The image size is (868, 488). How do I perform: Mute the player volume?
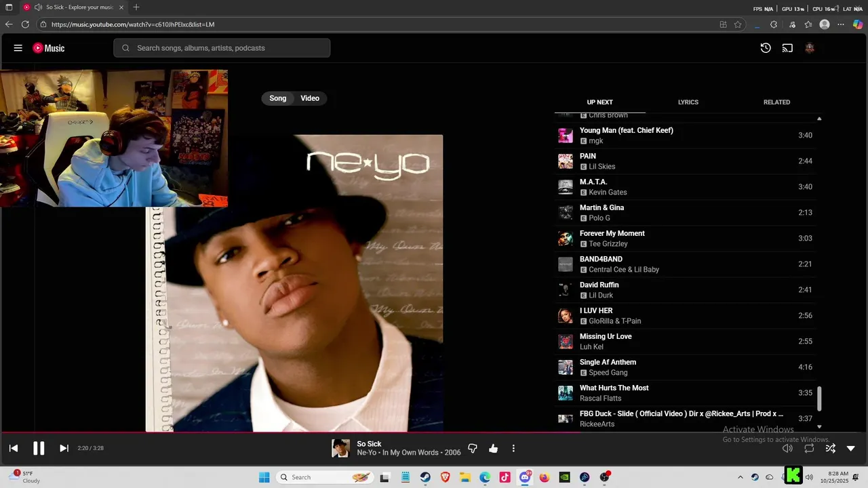tap(787, 448)
